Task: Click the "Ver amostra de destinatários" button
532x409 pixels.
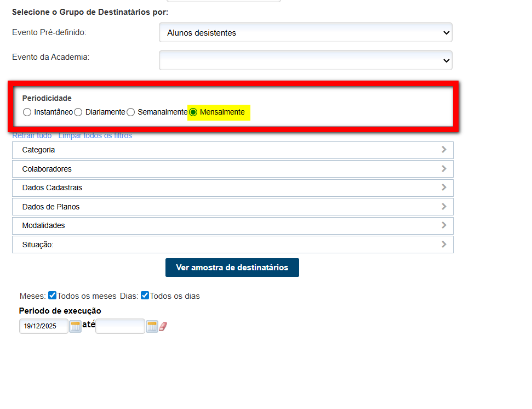Action: coord(232,268)
